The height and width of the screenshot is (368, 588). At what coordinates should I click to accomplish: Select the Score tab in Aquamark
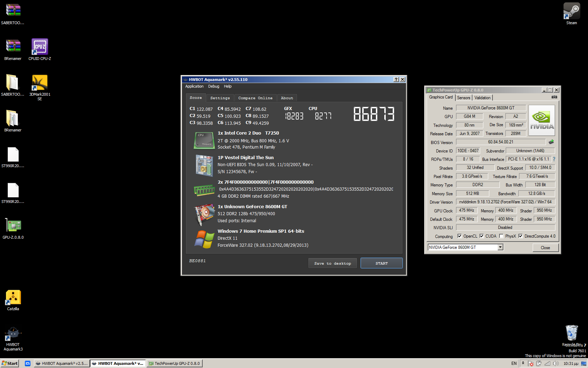point(196,97)
